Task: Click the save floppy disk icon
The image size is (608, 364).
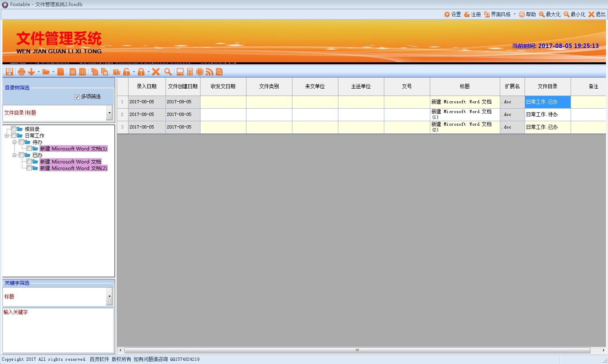Action: pyautogui.click(x=9, y=72)
